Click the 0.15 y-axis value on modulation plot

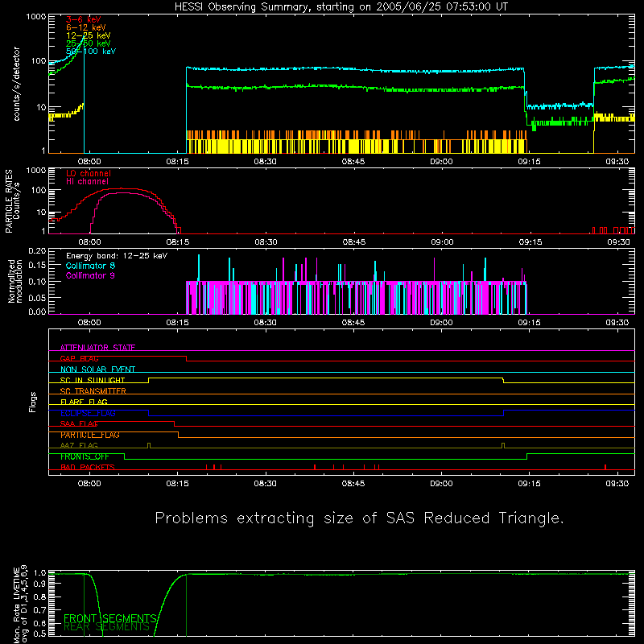point(37,266)
